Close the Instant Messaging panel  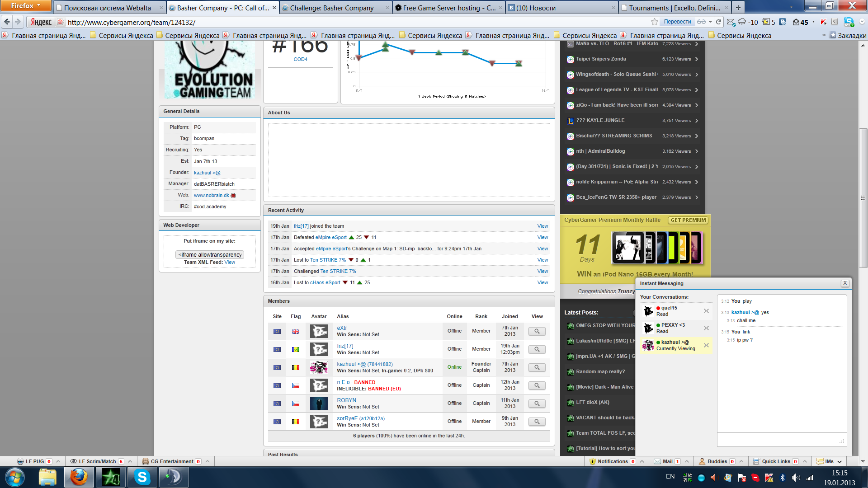pyautogui.click(x=844, y=283)
